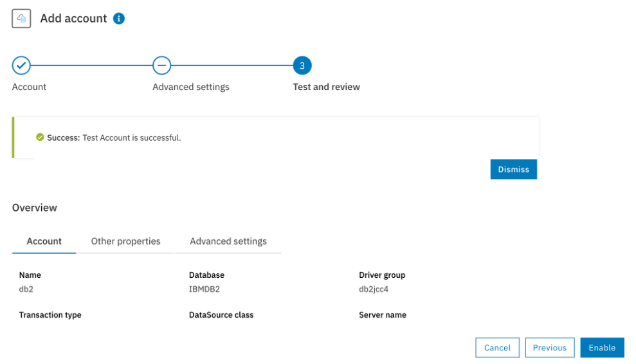The width and height of the screenshot is (636, 364).
Task: Click the Driver group field label
Action: click(x=382, y=275)
